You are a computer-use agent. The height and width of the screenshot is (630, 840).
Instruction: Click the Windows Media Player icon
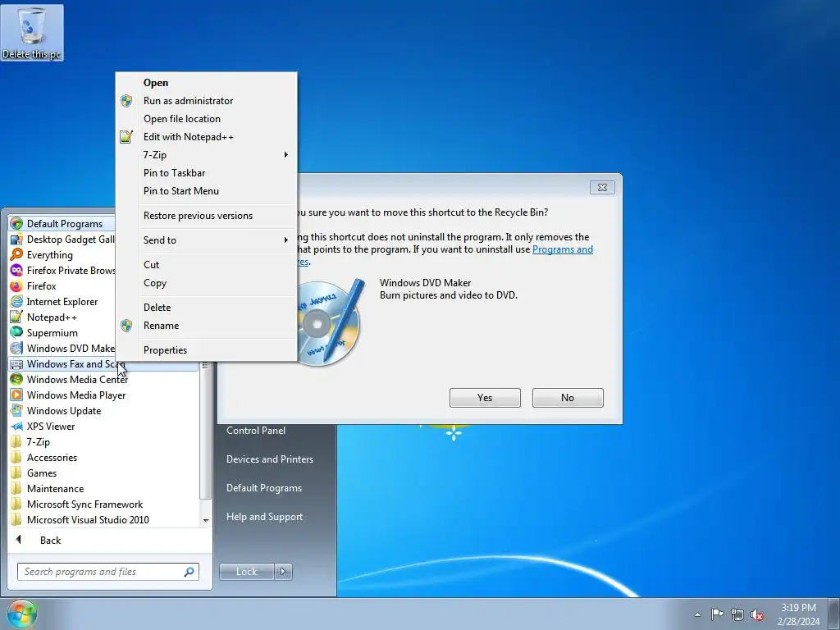pyautogui.click(x=16, y=395)
